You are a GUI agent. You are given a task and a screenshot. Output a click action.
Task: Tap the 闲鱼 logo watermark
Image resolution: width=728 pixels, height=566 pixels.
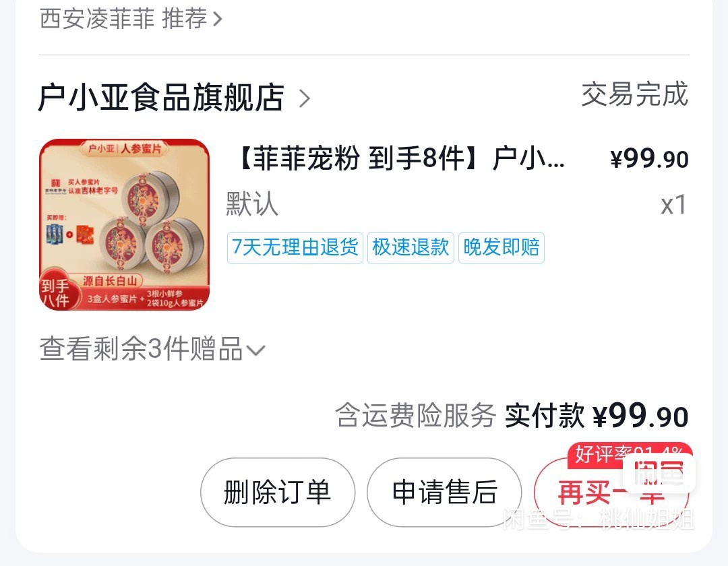[659, 473]
